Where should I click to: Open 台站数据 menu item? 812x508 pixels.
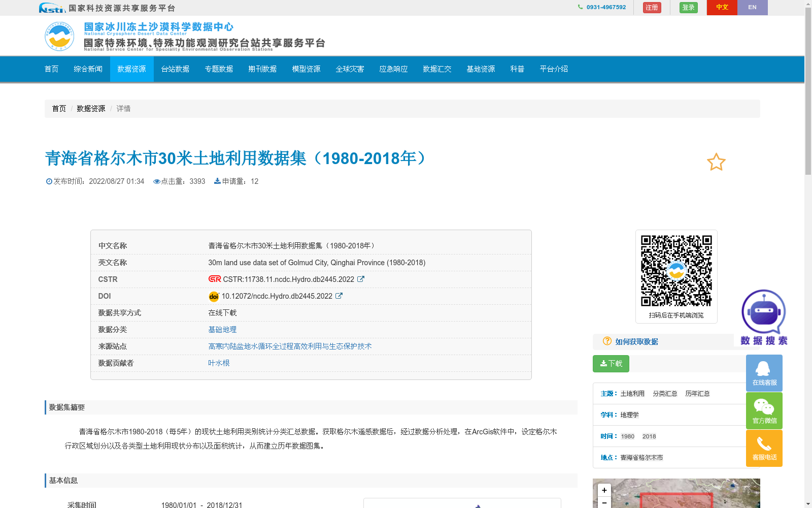click(175, 69)
